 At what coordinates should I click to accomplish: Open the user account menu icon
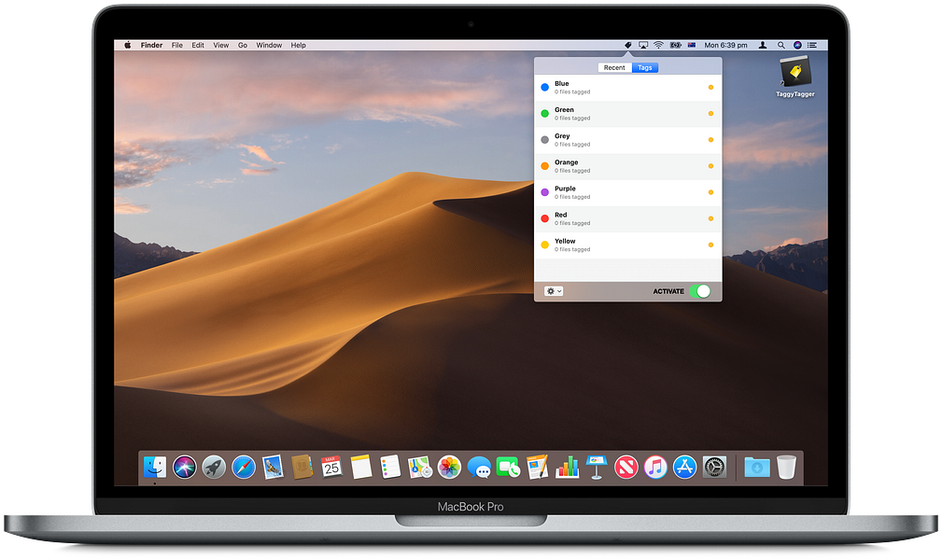click(763, 45)
